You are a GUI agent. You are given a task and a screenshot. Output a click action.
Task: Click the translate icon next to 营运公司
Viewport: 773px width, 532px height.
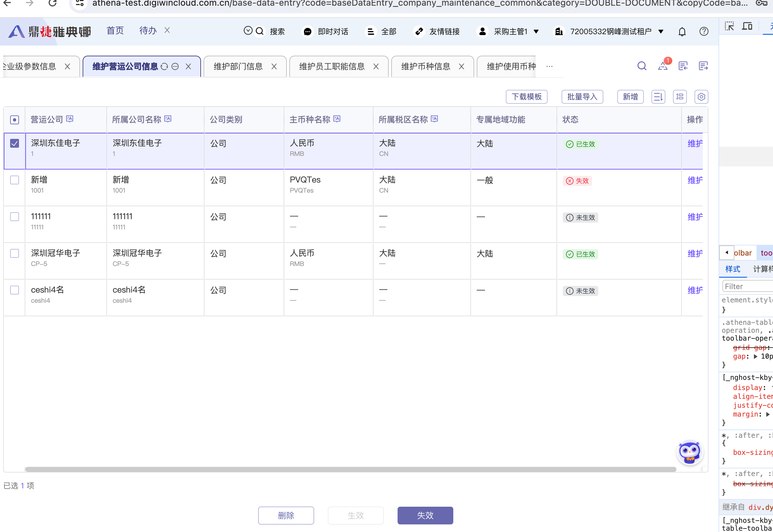(x=70, y=119)
